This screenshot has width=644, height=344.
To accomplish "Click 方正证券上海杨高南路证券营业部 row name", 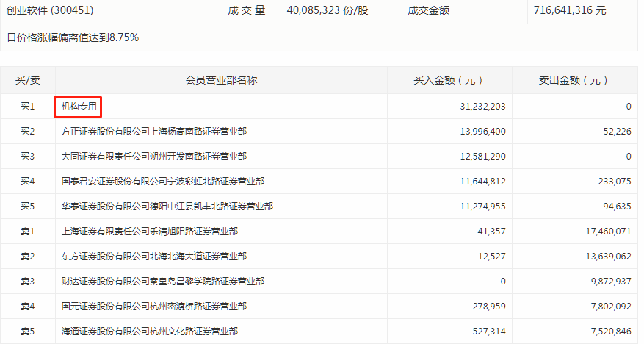I will tap(154, 132).
